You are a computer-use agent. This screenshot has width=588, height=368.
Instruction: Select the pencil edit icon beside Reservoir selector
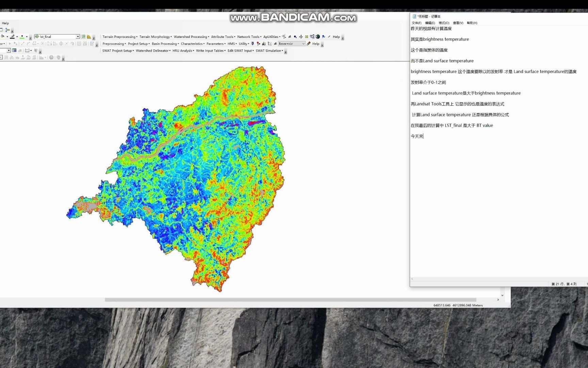tap(309, 44)
